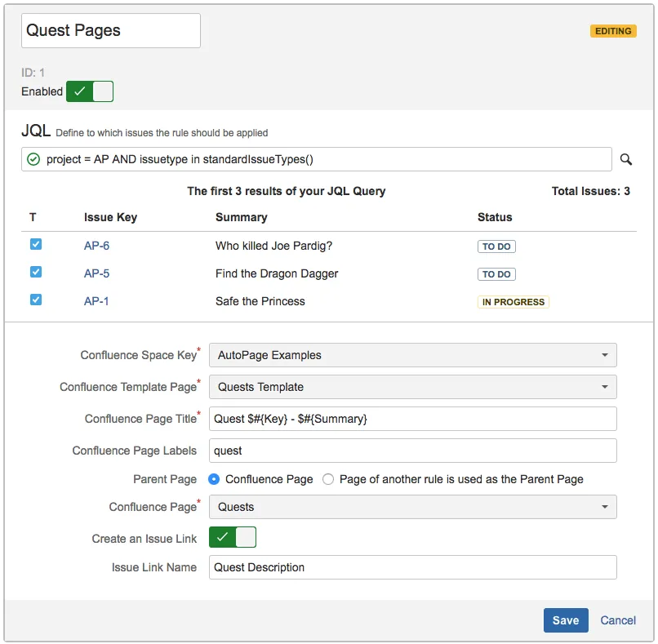
Task: Uncheck the AP-6 issue checkbox
Action: pos(36,244)
